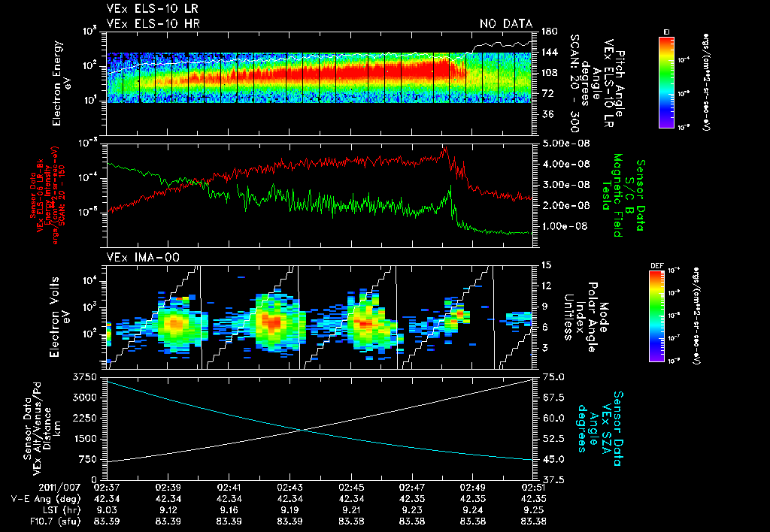Screen dimensions: 770x532
Task: Click the 'Polar Angle' axis label
Action: [593, 317]
